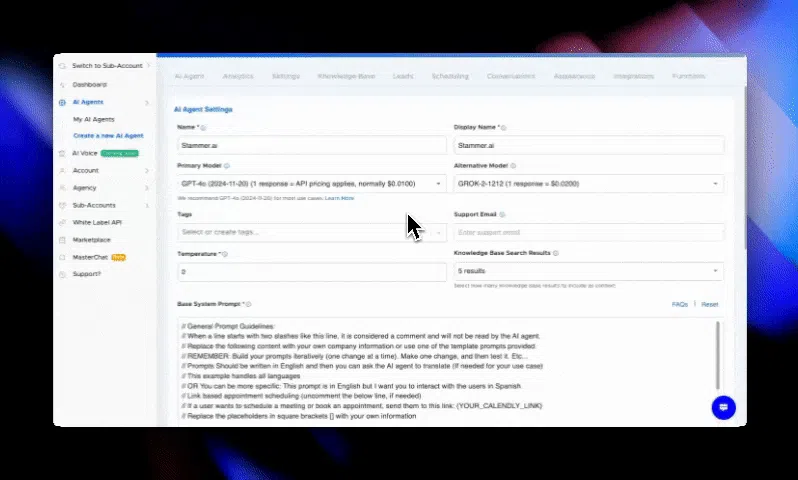Switch to the Integrations tab
Image resolution: width=798 pixels, height=480 pixels.
(634, 76)
